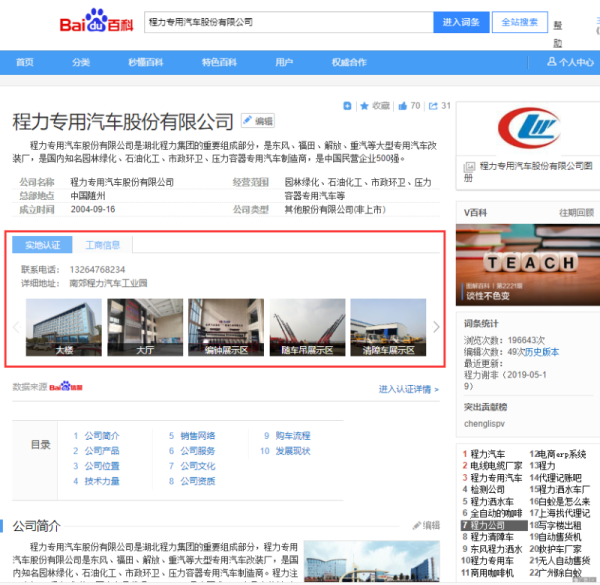Click address text 南郊程力汽车工业园
600x585 pixels.
click(108, 283)
